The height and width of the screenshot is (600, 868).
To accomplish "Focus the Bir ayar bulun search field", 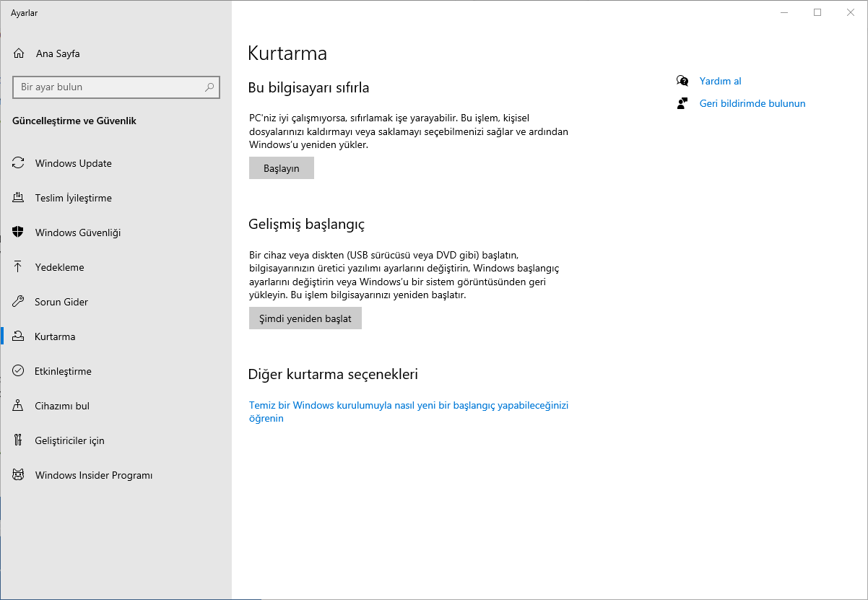I will point(116,87).
